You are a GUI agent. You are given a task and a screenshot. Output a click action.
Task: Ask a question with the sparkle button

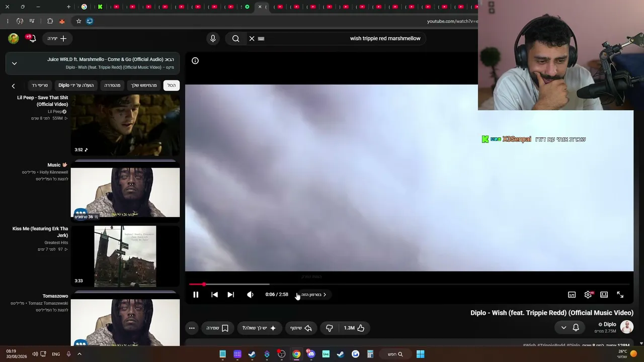click(259, 328)
